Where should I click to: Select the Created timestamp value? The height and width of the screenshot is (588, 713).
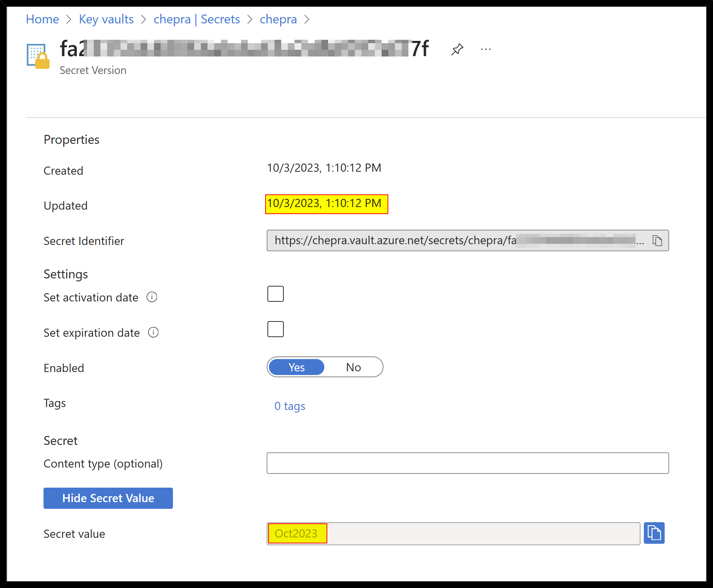[324, 168]
